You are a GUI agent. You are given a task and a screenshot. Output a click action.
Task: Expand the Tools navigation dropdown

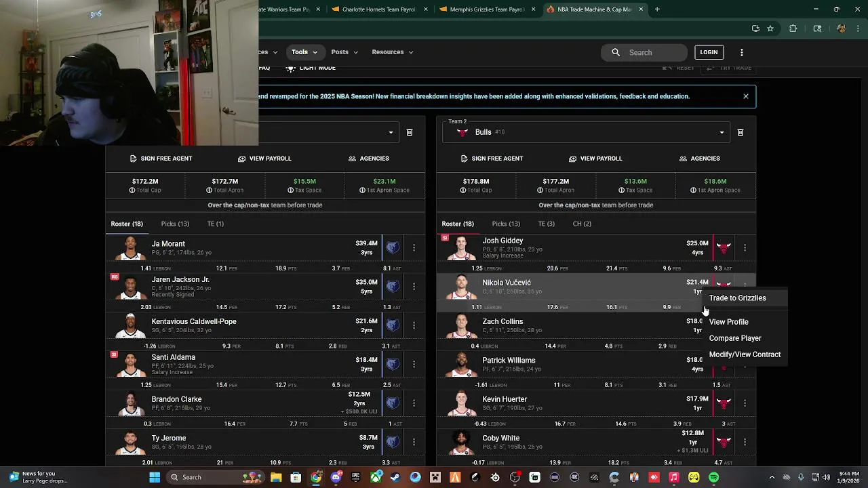click(304, 52)
